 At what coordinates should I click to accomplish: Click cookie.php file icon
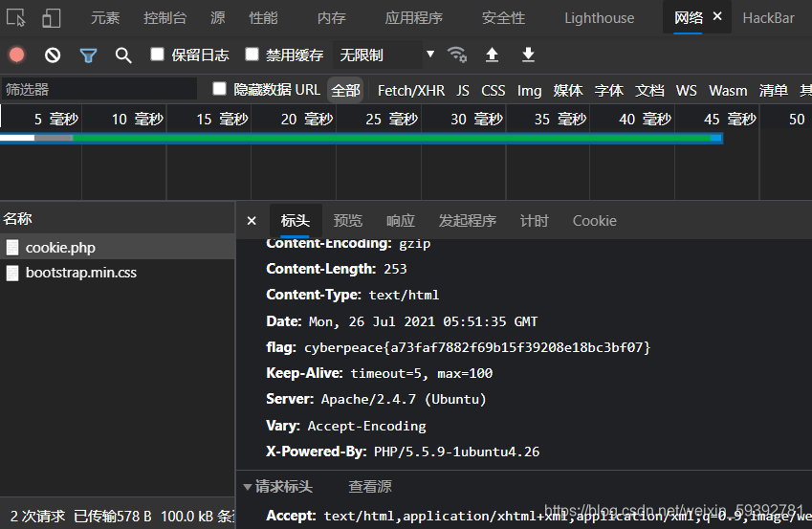(12, 248)
